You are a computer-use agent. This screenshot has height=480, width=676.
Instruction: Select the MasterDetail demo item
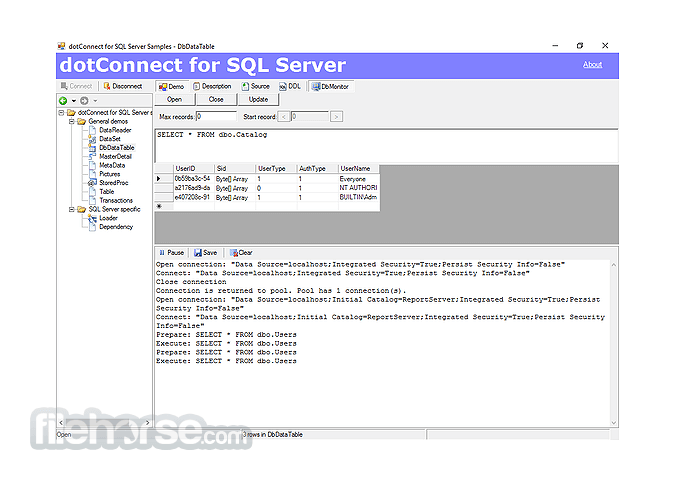coord(115,157)
